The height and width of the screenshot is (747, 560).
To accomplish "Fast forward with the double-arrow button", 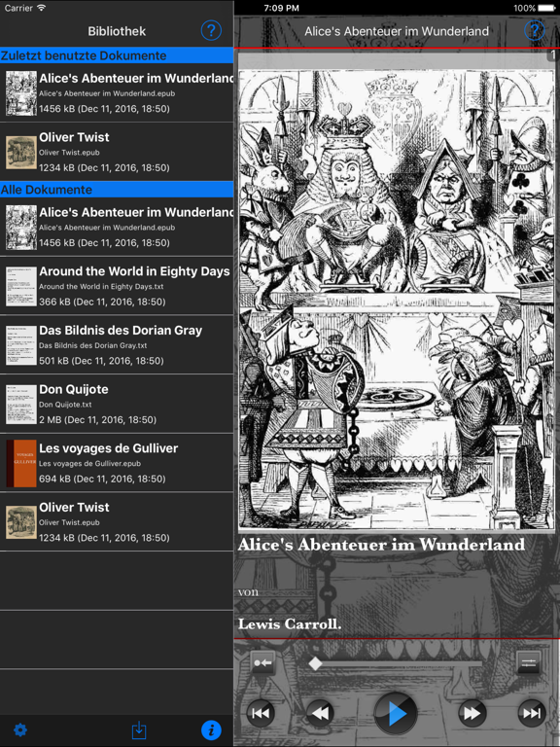I will click(472, 713).
